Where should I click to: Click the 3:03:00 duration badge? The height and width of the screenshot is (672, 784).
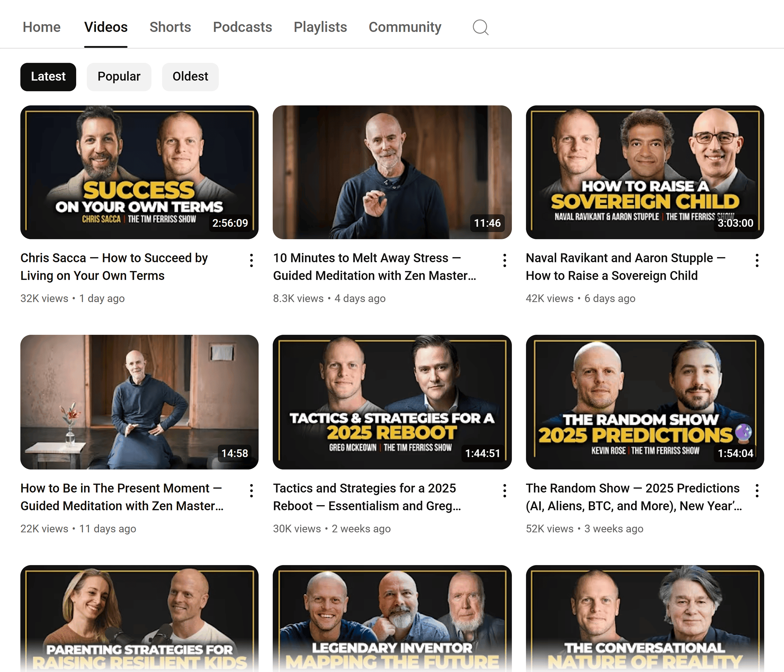[x=735, y=223]
